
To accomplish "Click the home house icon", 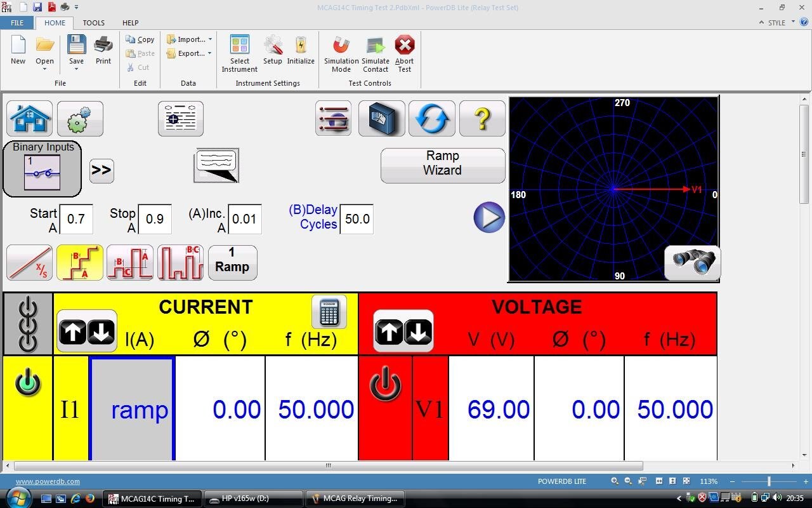I will (x=30, y=118).
